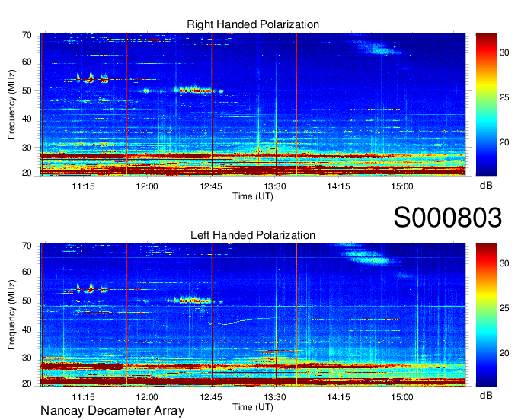Click 60 frequency tick of Right Handed plot
Screen dimensions: 518x420
pyautogui.click(x=27, y=62)
